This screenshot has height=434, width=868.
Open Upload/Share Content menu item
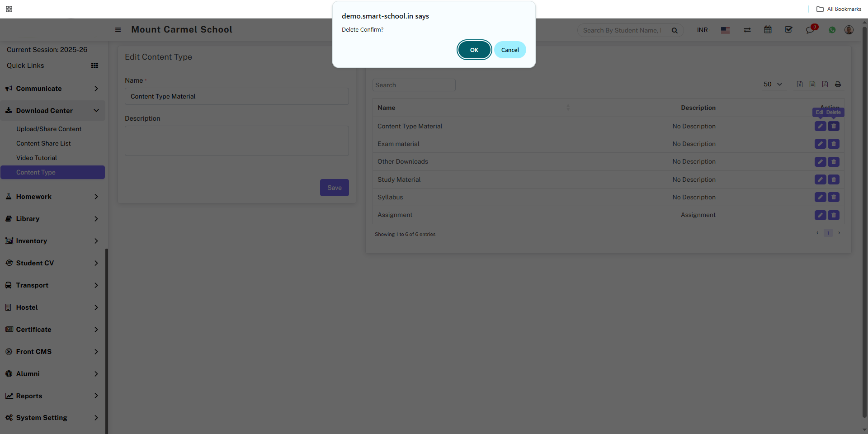(x=49, y=129)
